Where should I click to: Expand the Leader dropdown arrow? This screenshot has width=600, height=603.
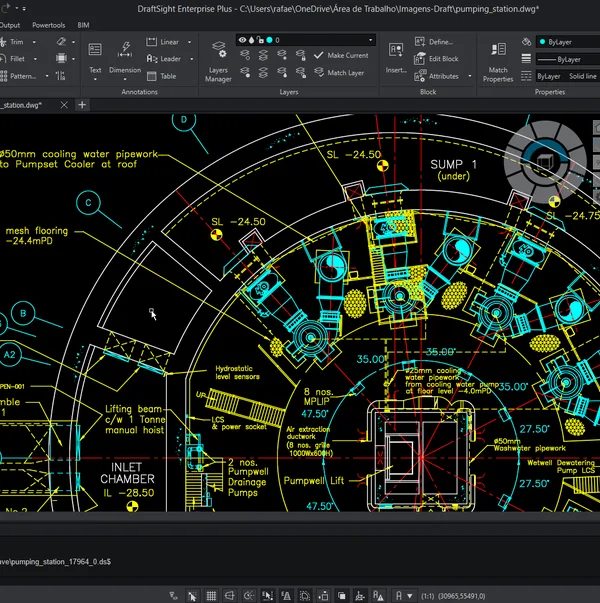click(192, 59)
